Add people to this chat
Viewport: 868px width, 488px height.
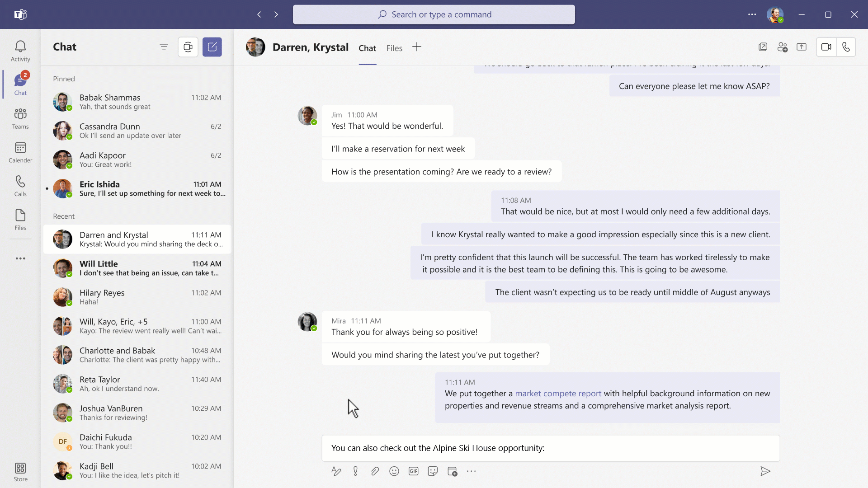(783, 47)
